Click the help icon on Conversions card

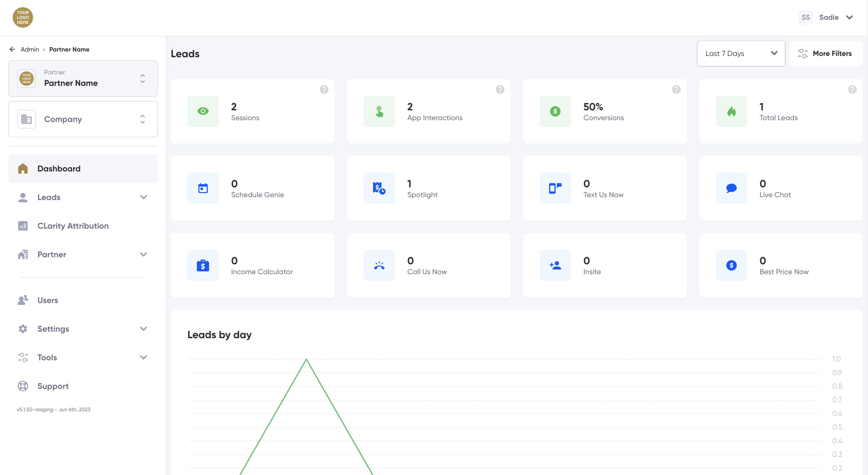pos(676,89)
